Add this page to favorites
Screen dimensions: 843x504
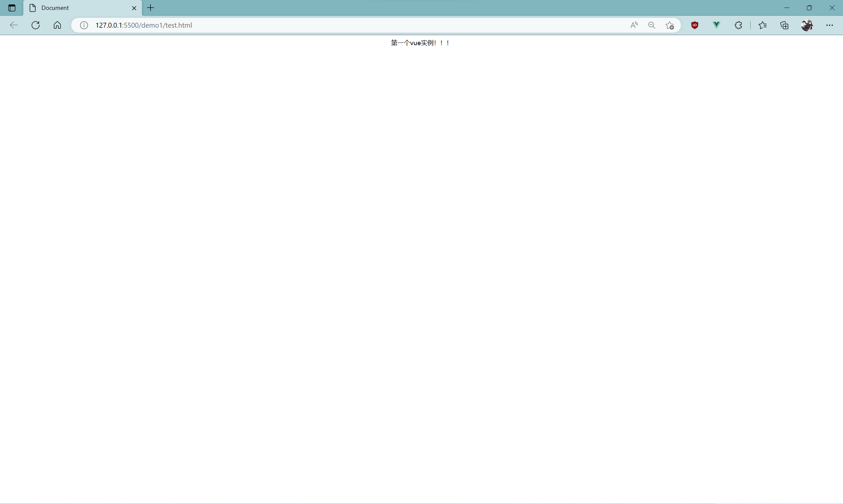[x=669, y=25]
